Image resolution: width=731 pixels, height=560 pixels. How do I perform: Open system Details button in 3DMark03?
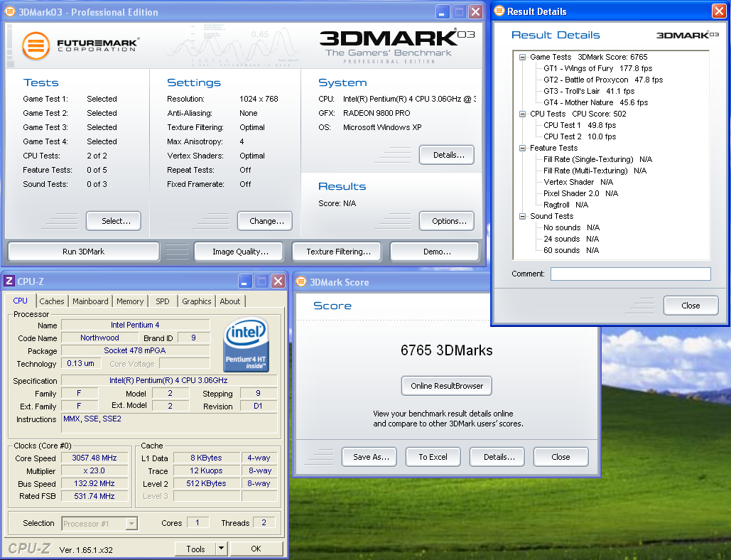click(x=447, y=155)
